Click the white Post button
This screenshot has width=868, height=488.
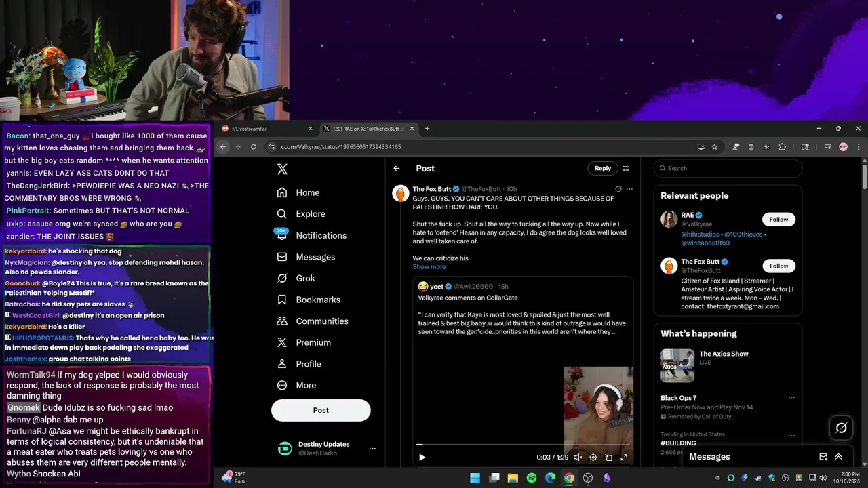click(x=321, y=410)
